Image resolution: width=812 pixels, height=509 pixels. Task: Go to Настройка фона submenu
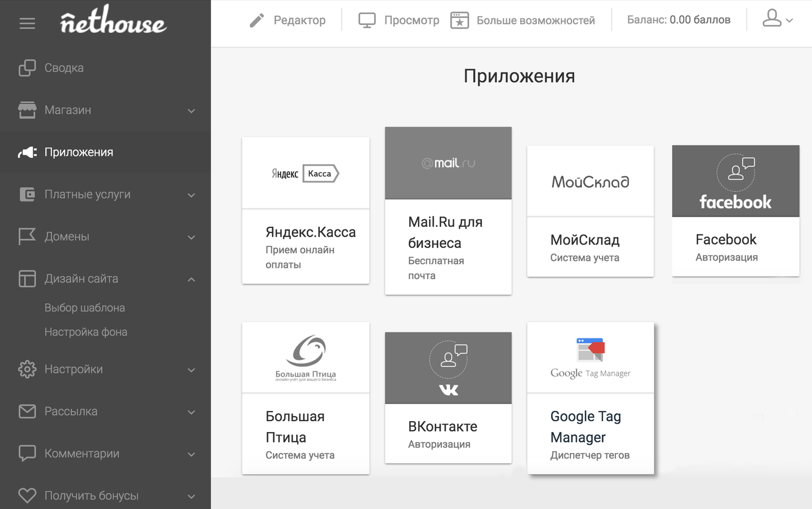pyautogui.click(x=86, y=332)
